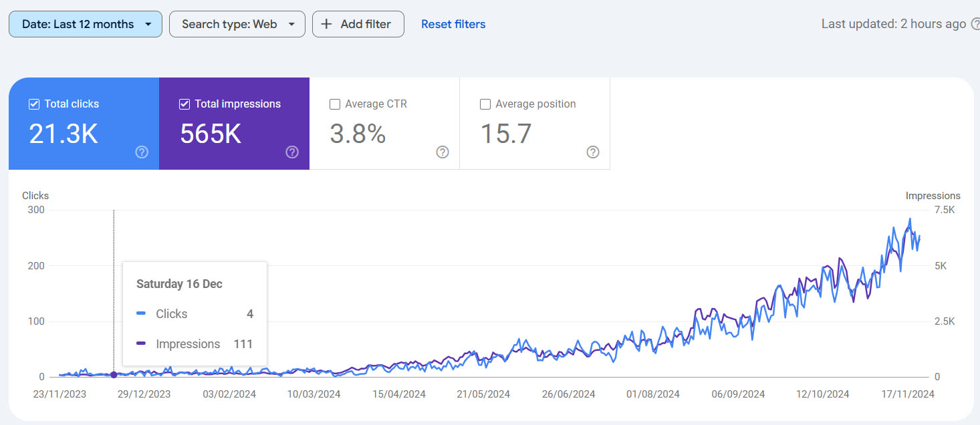Click plus icon in Add filter button
Image resolution: width=980 pixels, height=425 pixels.
326,24
